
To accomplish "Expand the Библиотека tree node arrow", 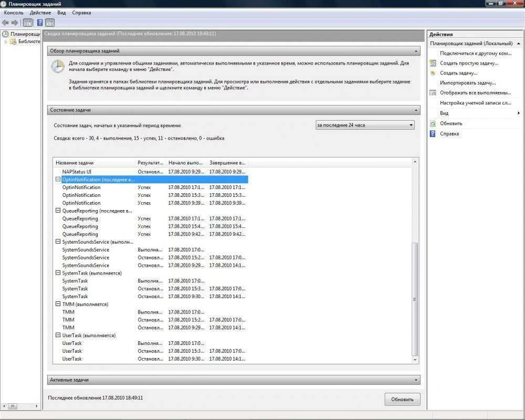I will coord(6,42).
